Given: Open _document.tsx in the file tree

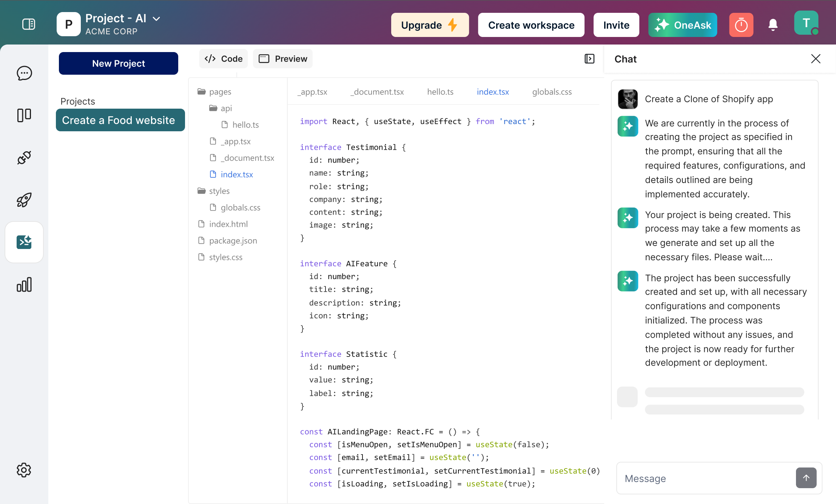Looking at the screenshot, I should pos(242,158).
